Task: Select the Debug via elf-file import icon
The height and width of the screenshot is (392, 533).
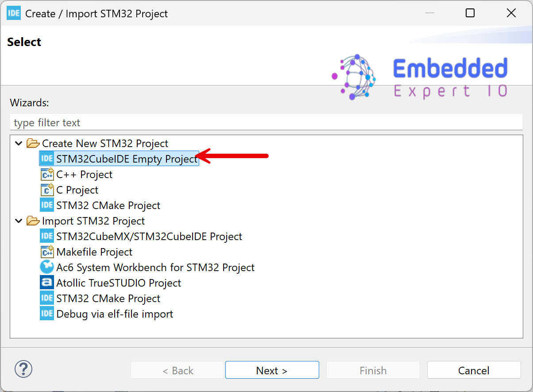Action: [x=46, y=313]
